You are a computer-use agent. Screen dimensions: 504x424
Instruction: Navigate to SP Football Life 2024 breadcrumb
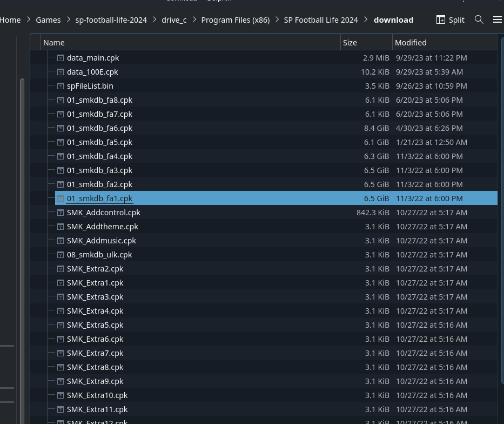tap(321, 20)
